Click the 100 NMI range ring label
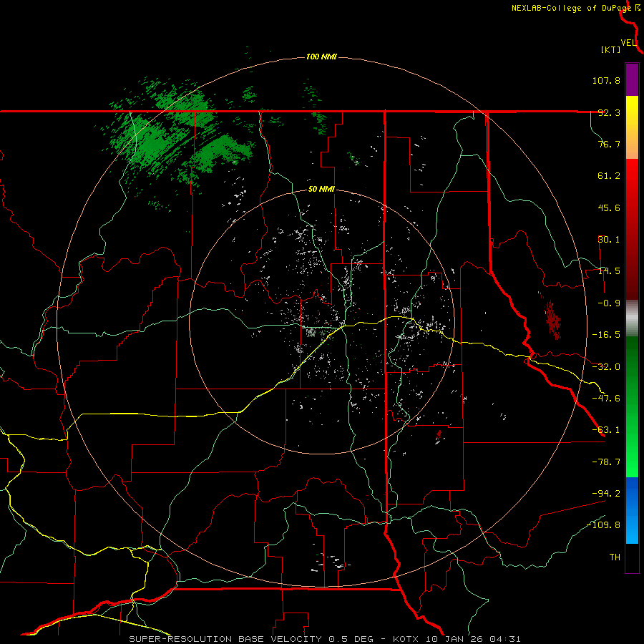This screenshot has height=644, width=644. click(x=321, y=57)
